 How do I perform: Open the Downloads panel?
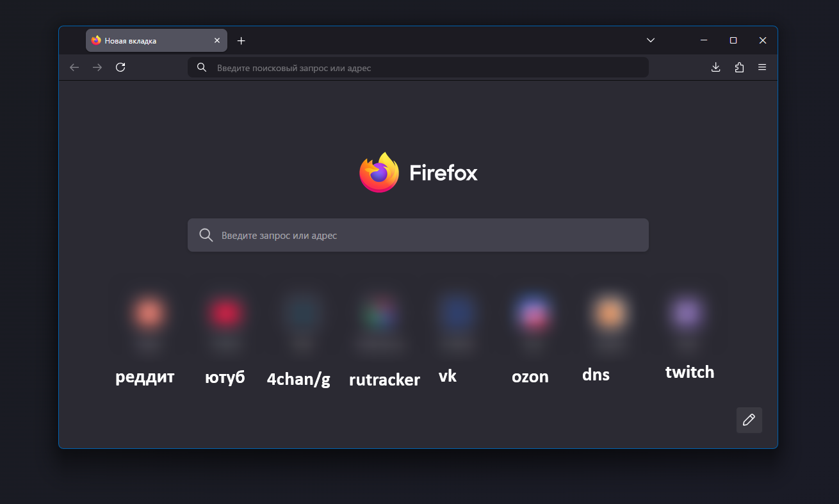point(716,67)
